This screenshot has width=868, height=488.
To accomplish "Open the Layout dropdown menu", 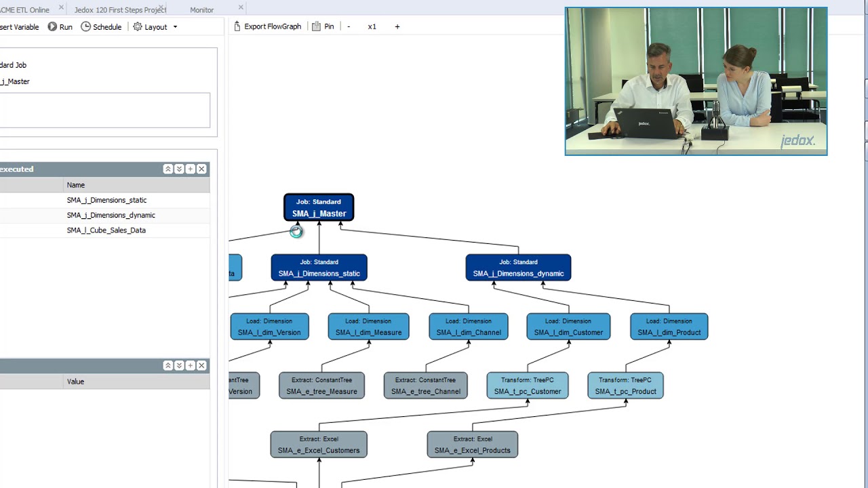I will click(155, 27).
